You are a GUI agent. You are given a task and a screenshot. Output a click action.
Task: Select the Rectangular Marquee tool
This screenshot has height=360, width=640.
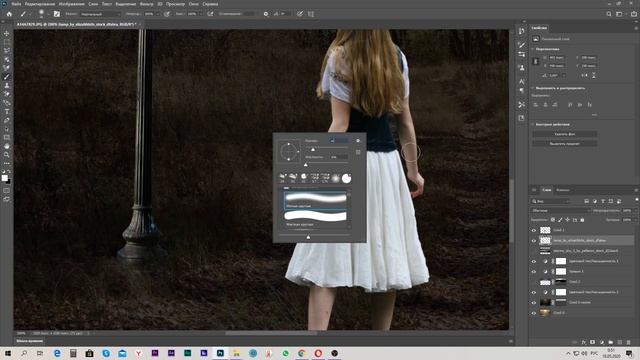7,42
